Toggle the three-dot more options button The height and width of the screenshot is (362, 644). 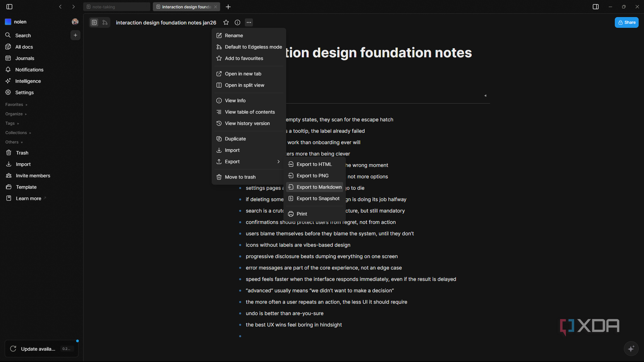tap(249, 22)
